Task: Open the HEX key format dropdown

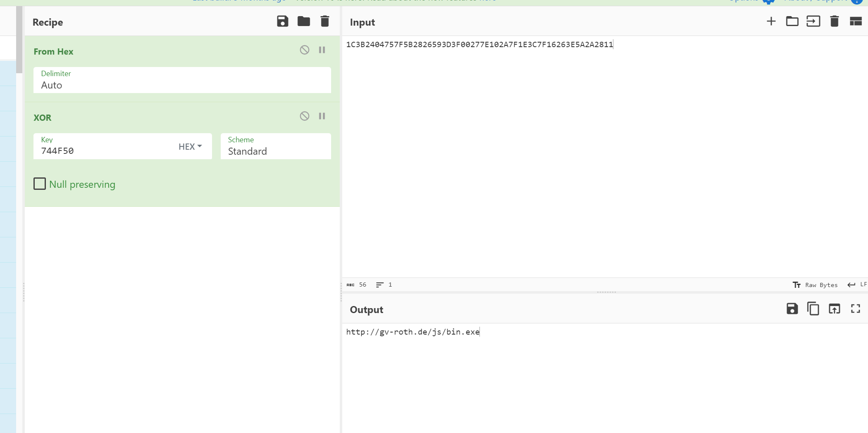Action: click(x=190, y=147)
